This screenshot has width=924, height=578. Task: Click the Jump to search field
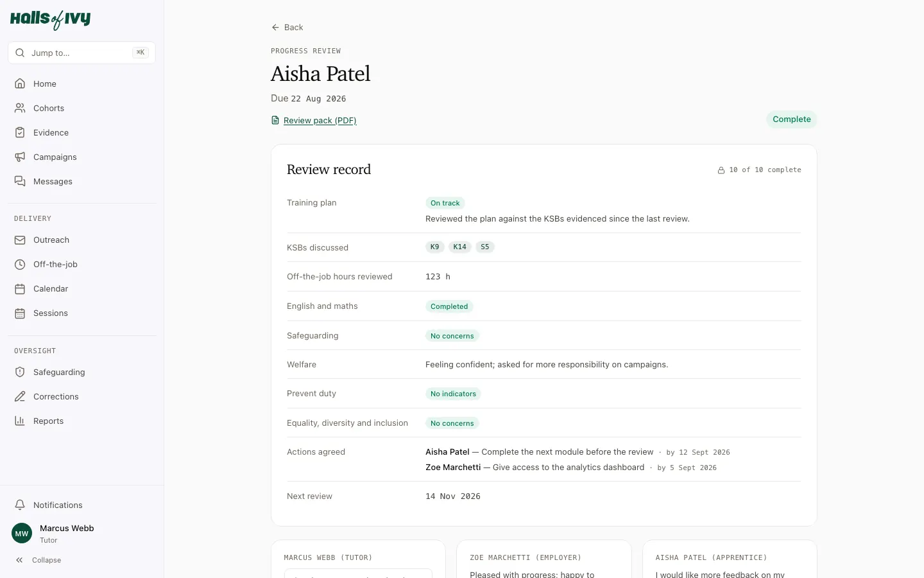click(x=81, y=53)
